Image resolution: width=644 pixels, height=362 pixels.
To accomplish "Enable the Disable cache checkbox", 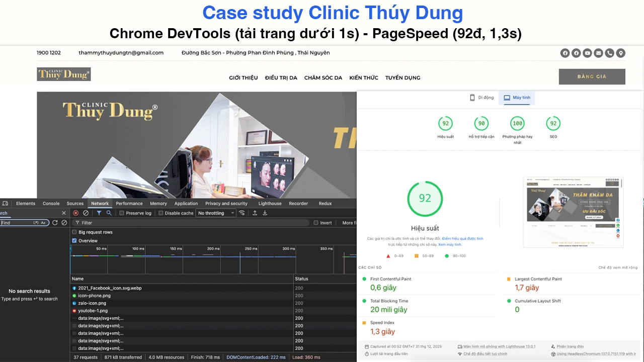I will coord(160,213).
